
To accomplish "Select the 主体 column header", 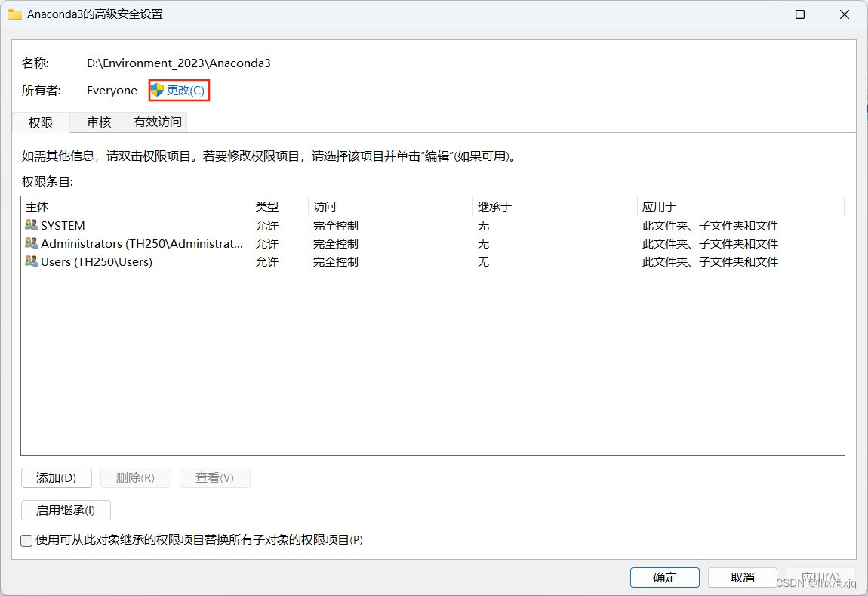I will point(136,207).
